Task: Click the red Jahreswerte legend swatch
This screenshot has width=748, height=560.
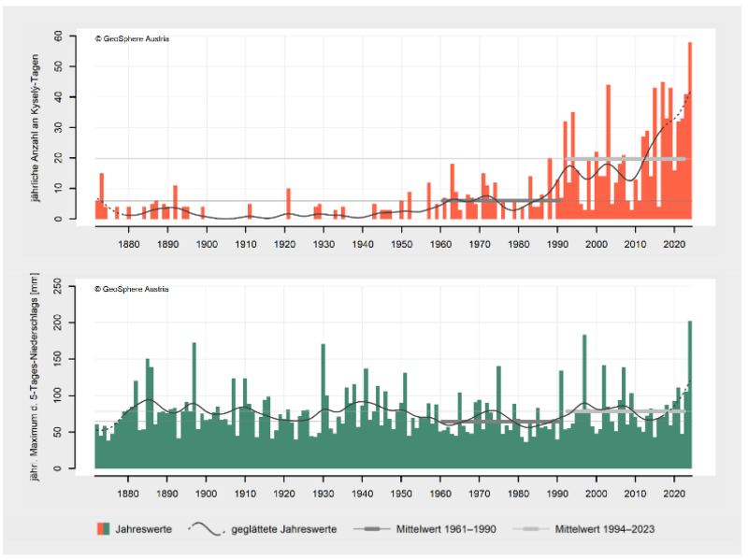Action: [101, 529]
